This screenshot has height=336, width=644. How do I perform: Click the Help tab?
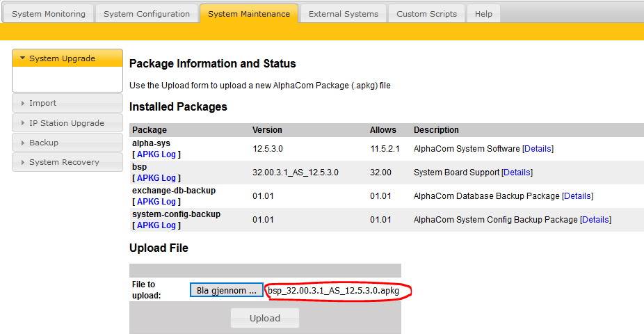point(483,14)
